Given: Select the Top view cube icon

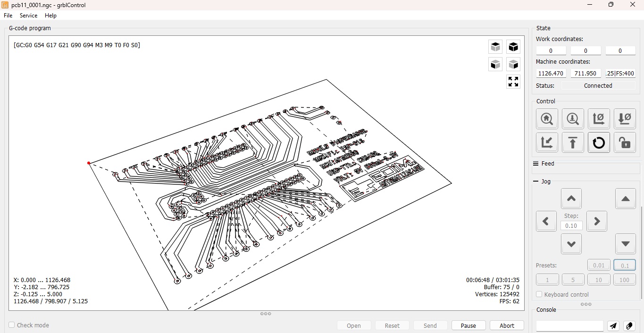Looking at the screenshot, I should 495,47.
